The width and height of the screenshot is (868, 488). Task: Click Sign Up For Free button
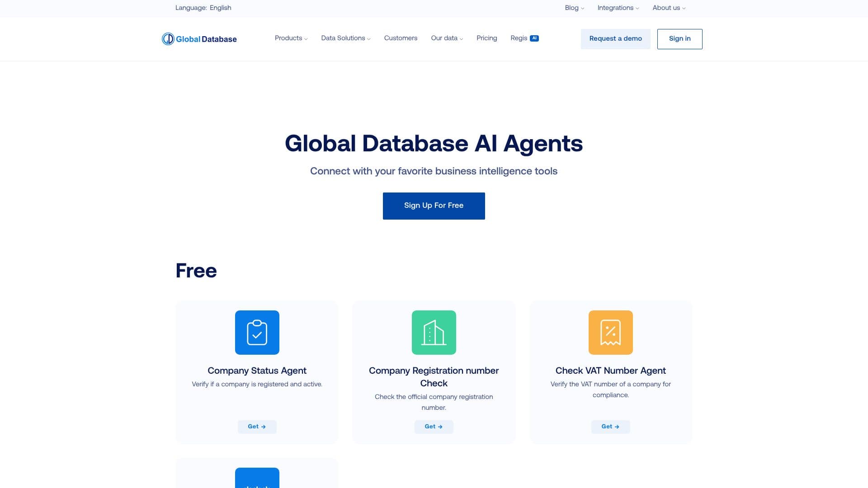434,206
